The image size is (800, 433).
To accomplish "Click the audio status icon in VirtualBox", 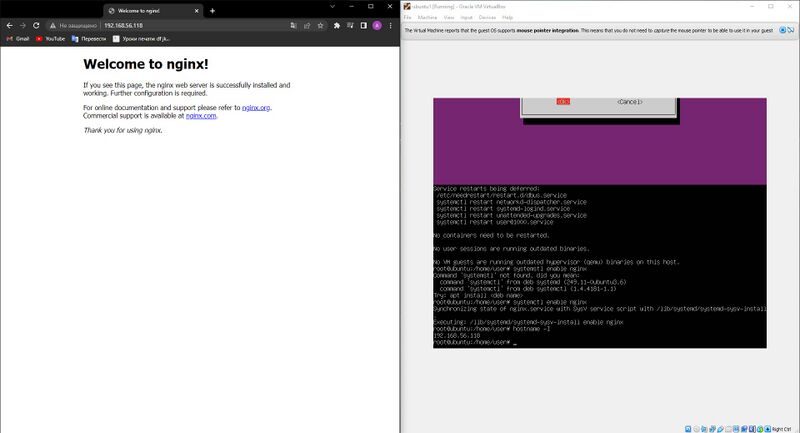I will pos(704,429).
